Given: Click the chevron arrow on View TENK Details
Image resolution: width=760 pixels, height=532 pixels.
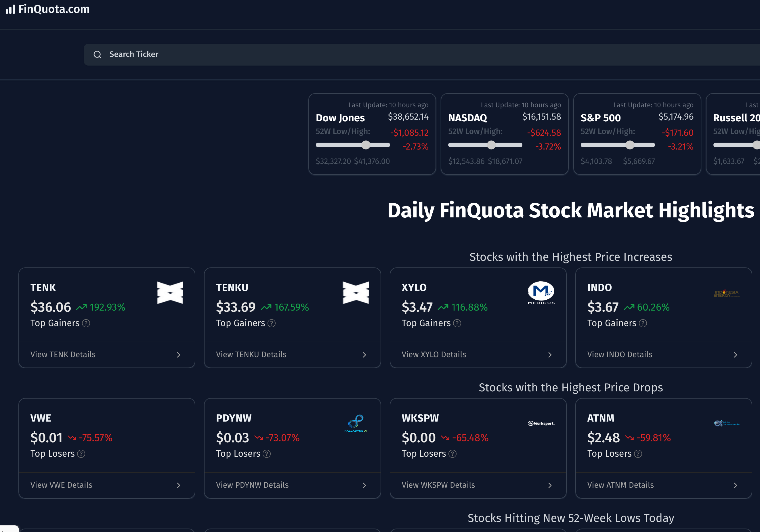Looking at the screenshot, I should [179, 355].
